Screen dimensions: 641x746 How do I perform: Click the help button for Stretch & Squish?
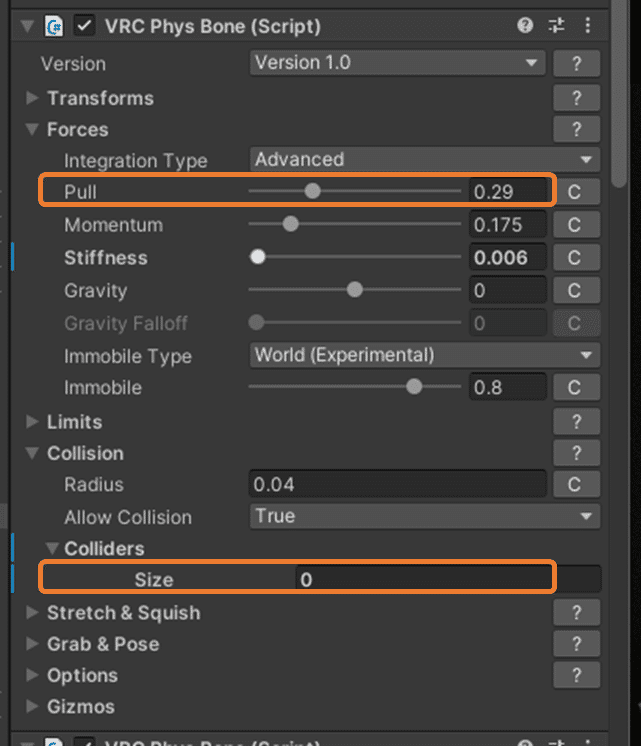(x=576, y=612)
